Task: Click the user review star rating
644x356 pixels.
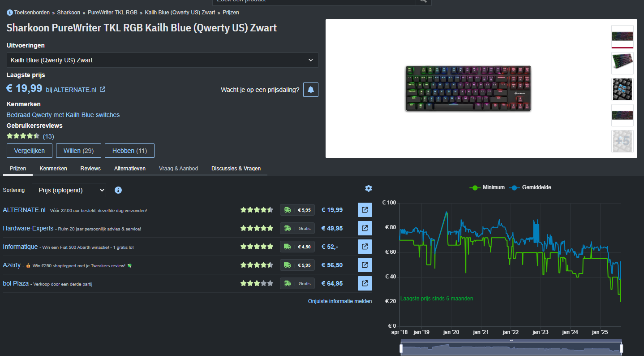Action: pos(23,136)
